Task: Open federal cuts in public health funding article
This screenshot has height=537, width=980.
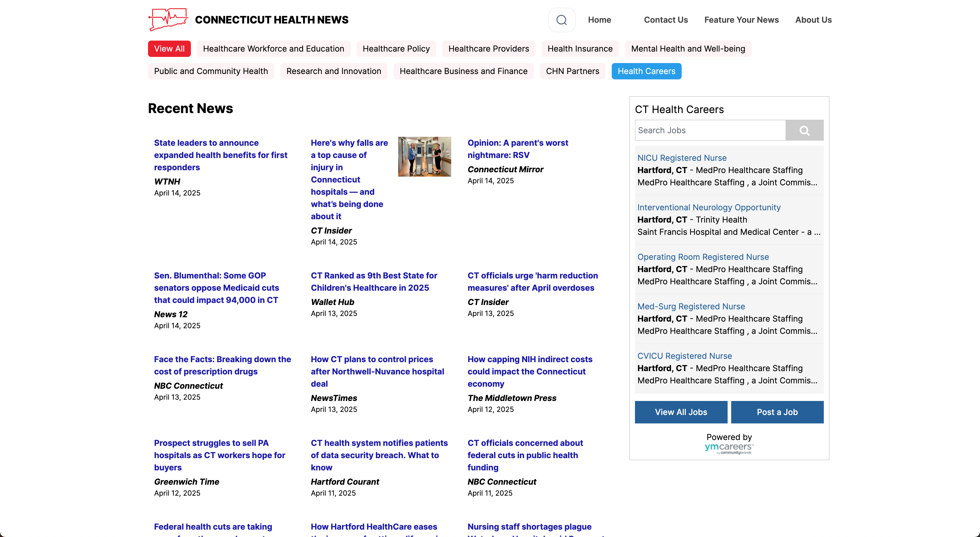Action: (x=525, y=455)
